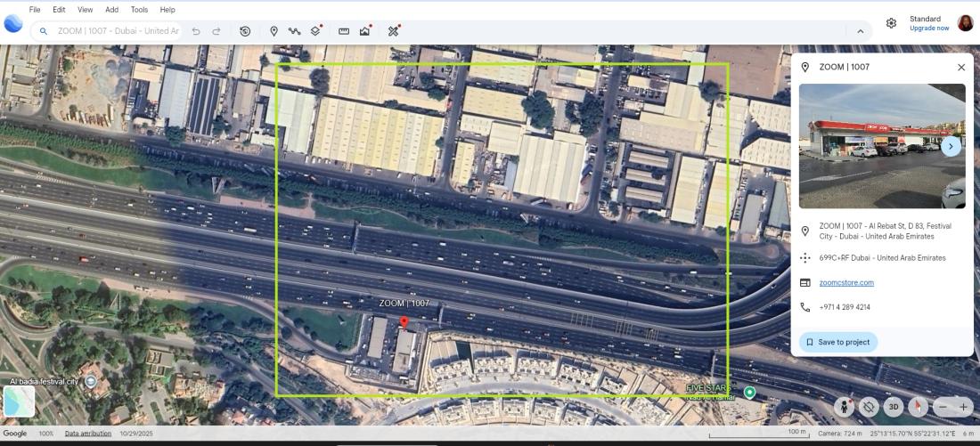Open the Add menu
Viewport: 980px width, 446px height.
(111, 10)
